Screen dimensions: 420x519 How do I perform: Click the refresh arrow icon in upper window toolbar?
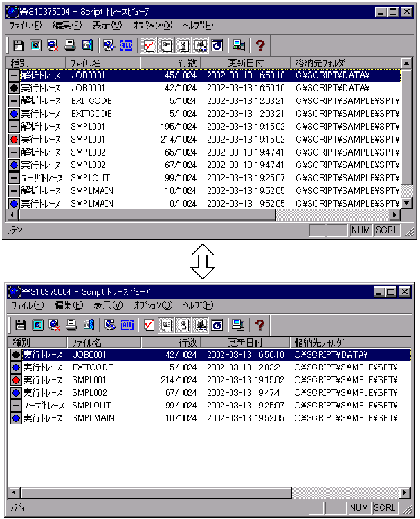pos(217,46)
